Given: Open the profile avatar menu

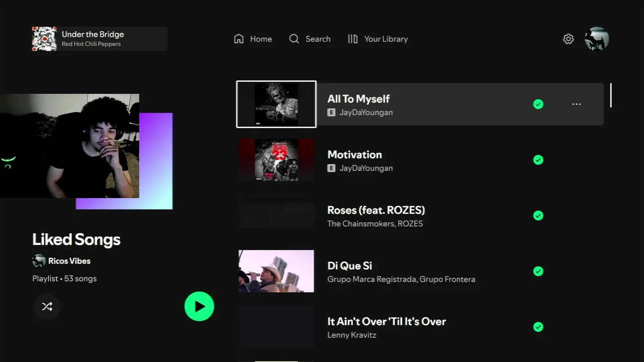Looking at the screenshot, I should click(597, 39).
